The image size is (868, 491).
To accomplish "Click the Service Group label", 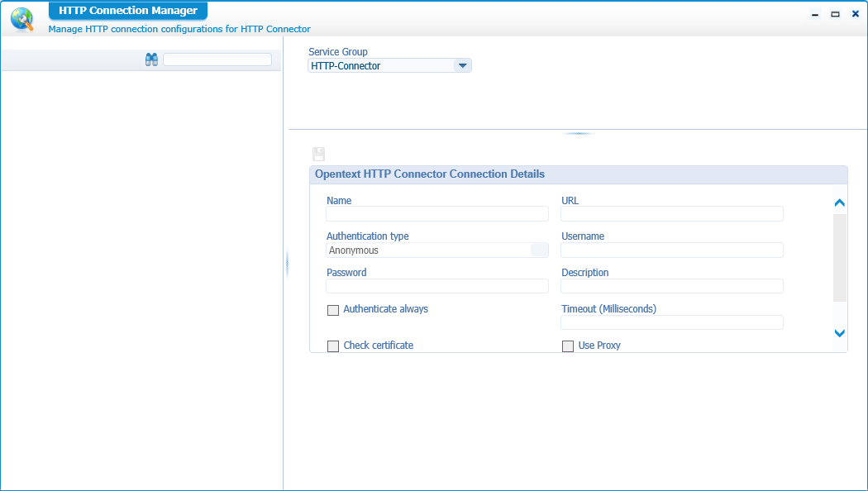I will pyautogui.click(x=337, y=51).
